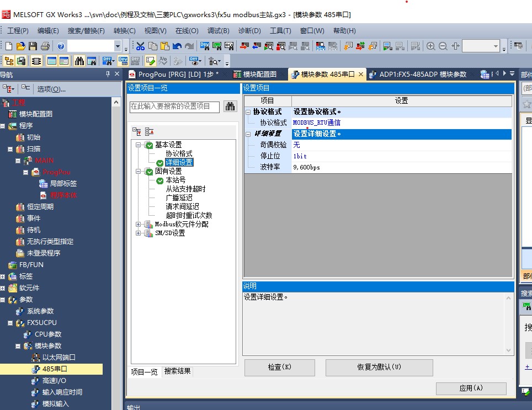Click the Open project folder icon
This screenshot has height=410, width=532.
pyautogui.click(x=20, y=46)
